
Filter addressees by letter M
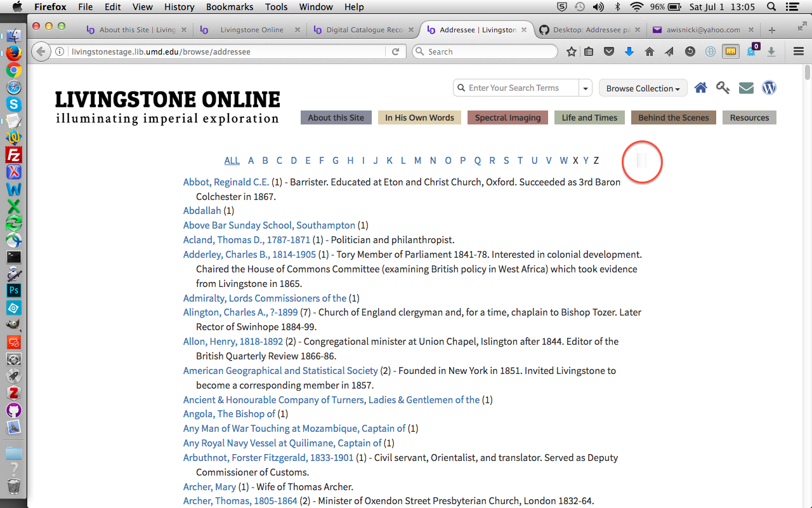click(x=417, y=161)
